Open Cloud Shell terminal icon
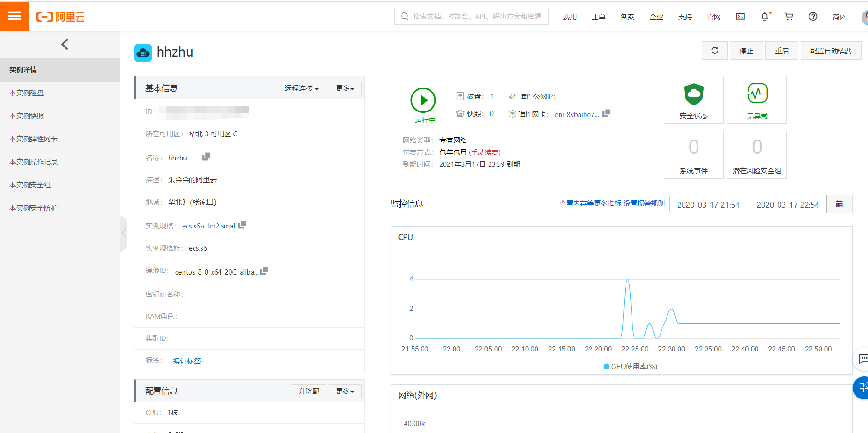 tap(740, 17)
